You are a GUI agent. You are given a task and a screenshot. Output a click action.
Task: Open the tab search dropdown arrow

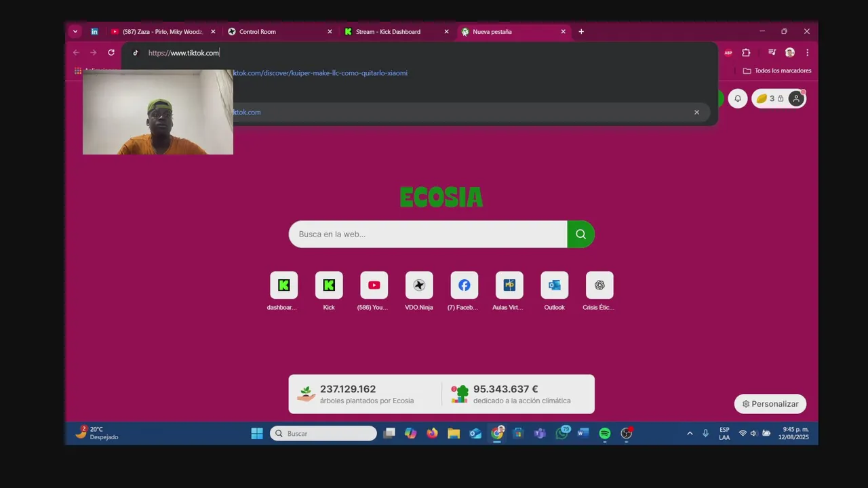[x=75, y=31]
